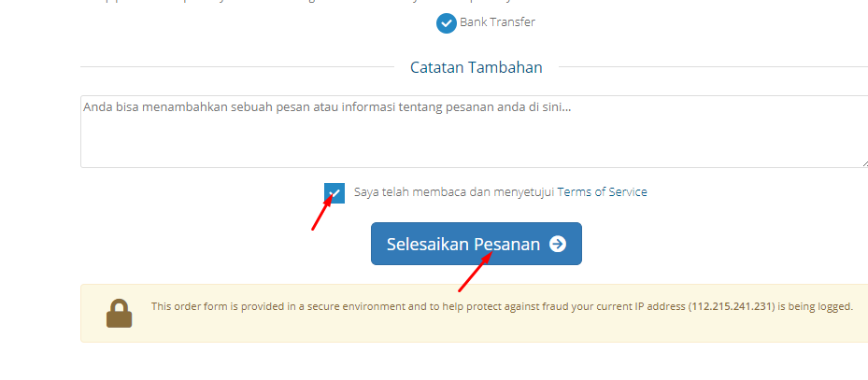Click the divider line left of Catatan Tambahan
This screenshot has width=868, height=380.
click(x=237, y=67)
